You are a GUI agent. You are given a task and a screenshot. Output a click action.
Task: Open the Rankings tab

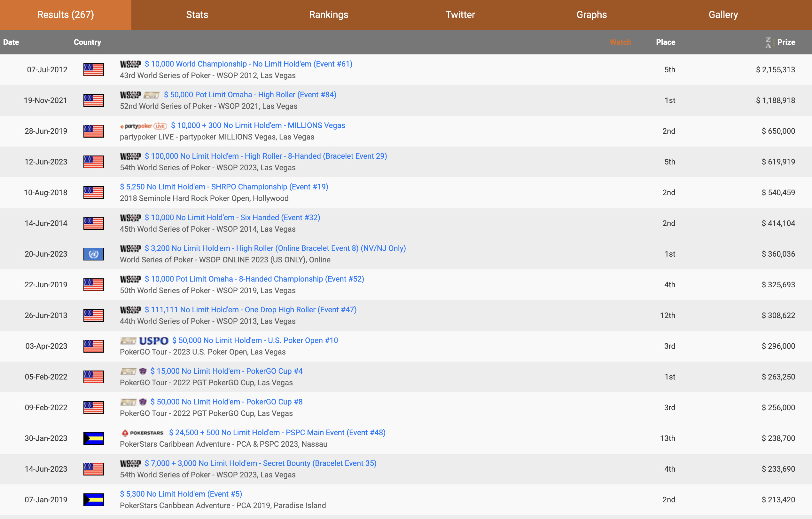pos(328,15)
